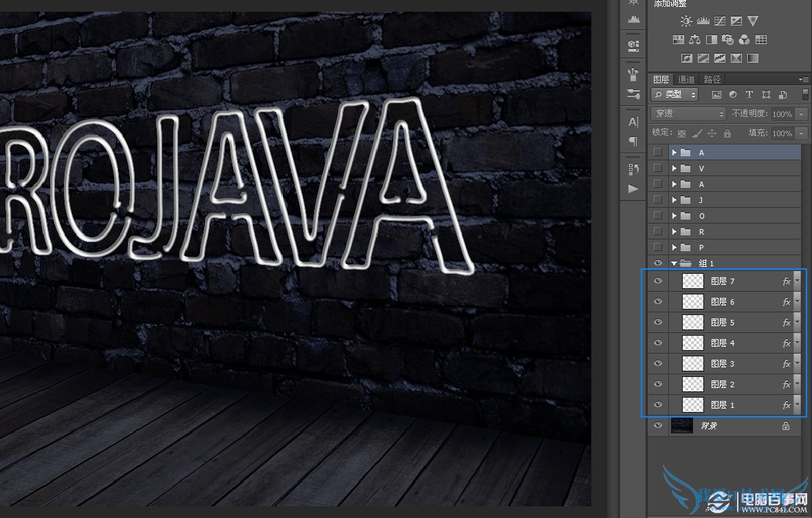Expand effects arrow on 图层 6
Image resolution: width=812 pixels, height=518 pixels.
pyautogui.click(x=797, y=301)
